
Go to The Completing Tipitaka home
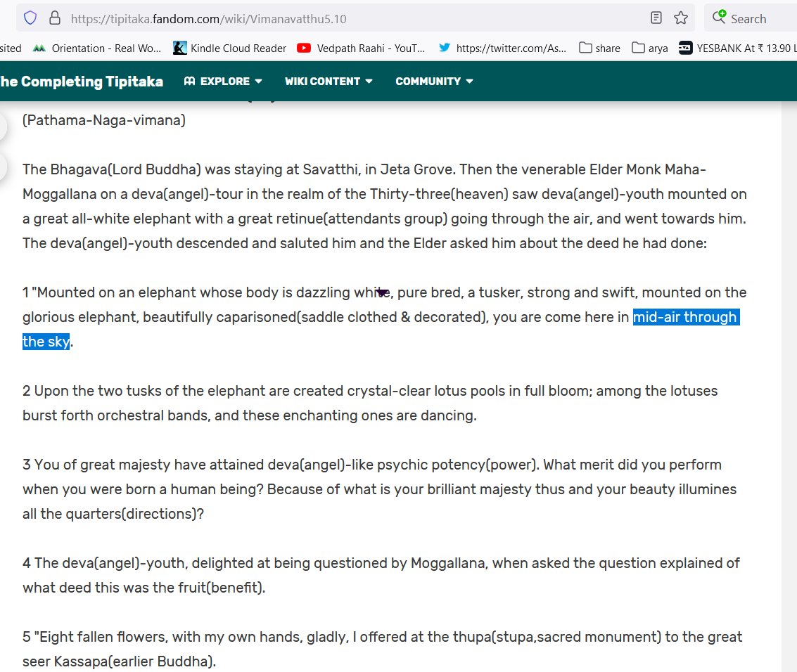tap(82, 82)
